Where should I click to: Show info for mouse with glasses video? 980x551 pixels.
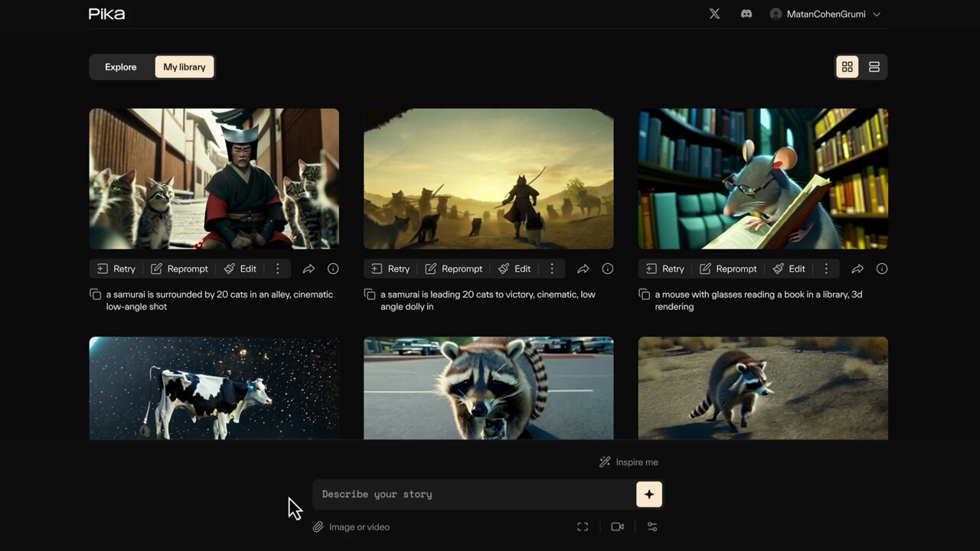click(882, 269)
